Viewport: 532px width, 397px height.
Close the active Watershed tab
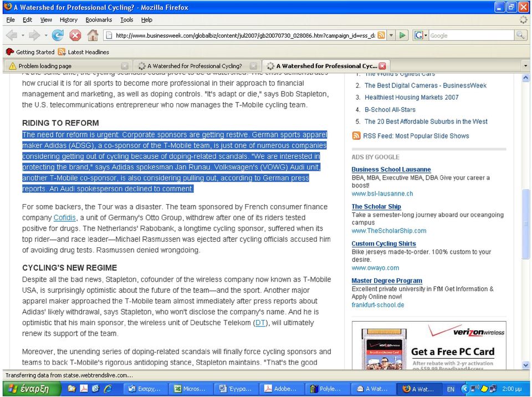coord(382,66)
